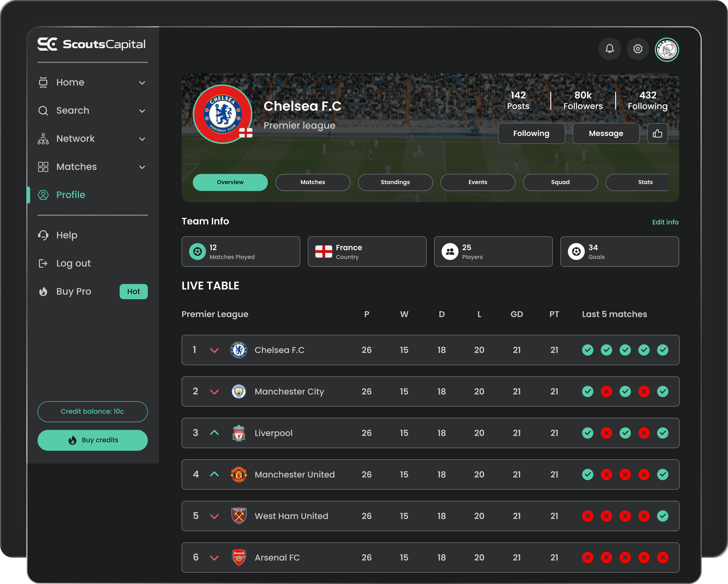The image size is (728, 584).
Task: Expand the Network menu chevron
Action: pyautogui.click(x=142, y=139)
